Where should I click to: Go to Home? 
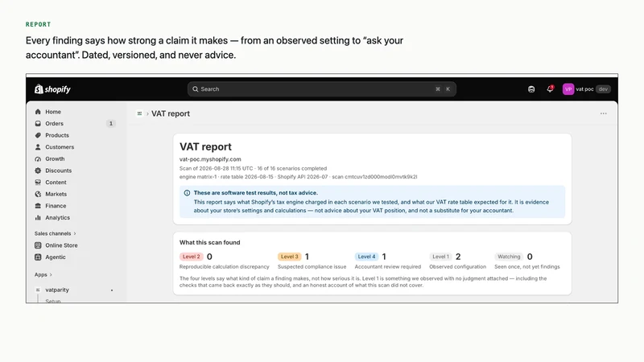[53, 112]
